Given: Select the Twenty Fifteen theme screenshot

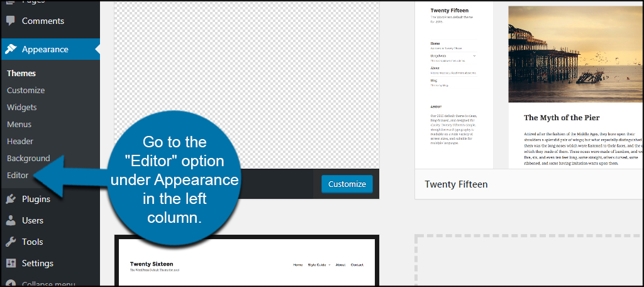Looking at the screenshot, I should [x=530, y=84].
